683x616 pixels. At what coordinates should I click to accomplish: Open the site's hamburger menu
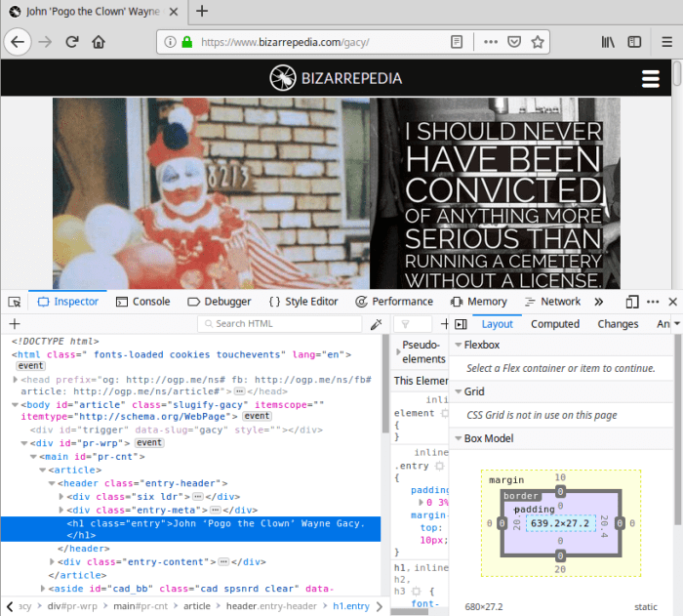coord(651,79)
